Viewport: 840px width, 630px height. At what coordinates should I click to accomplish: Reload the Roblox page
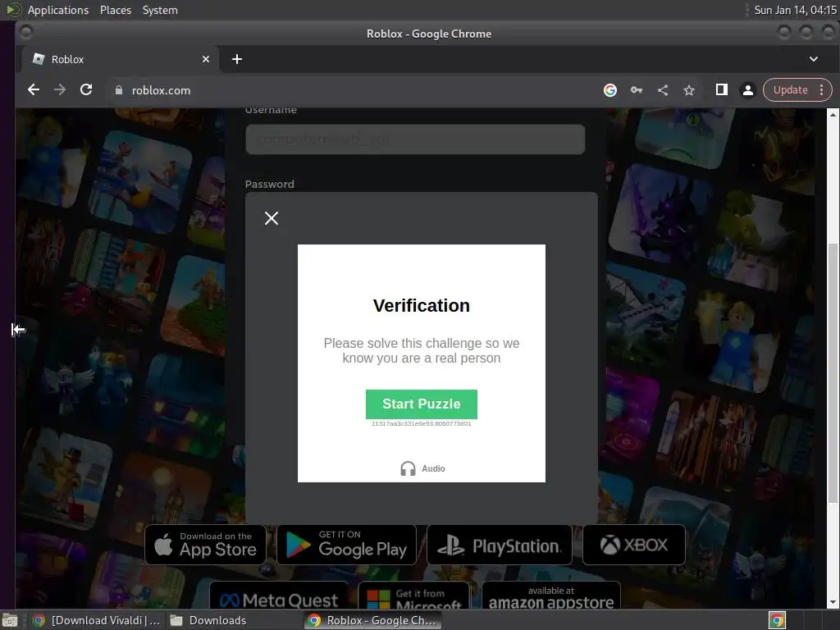pyautogui.click(x=86, y=90)
